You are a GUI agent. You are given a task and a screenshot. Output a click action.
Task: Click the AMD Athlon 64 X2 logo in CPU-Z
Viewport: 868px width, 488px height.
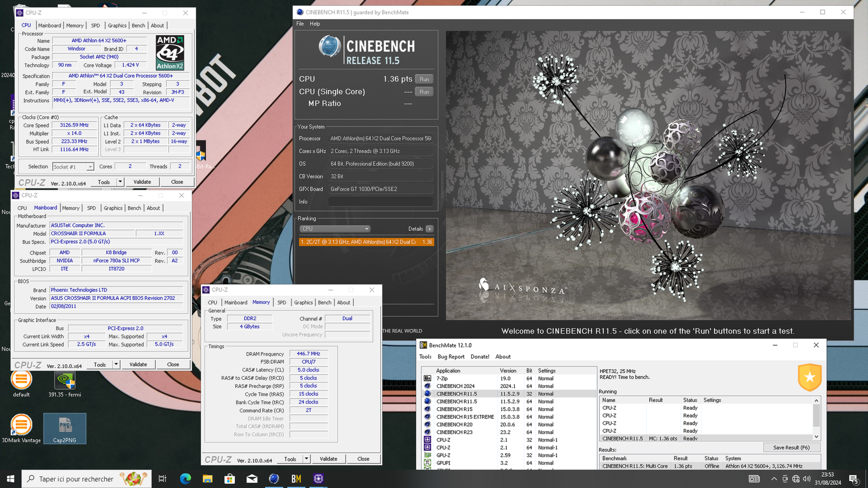[170, 53]
